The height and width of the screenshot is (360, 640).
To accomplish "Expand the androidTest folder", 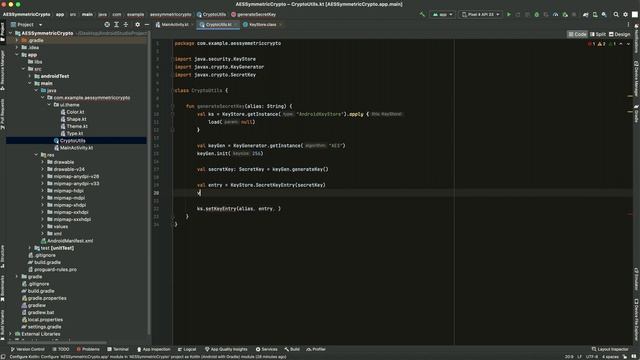I will tap(30, 76).
